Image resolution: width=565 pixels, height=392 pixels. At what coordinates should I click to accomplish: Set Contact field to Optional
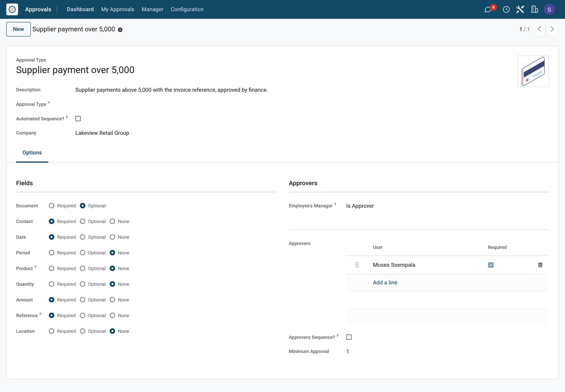pyautogui.click(x=83, y=222)
